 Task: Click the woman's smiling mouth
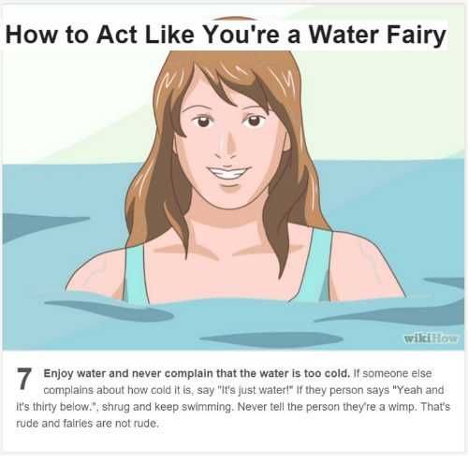[228, 174]
